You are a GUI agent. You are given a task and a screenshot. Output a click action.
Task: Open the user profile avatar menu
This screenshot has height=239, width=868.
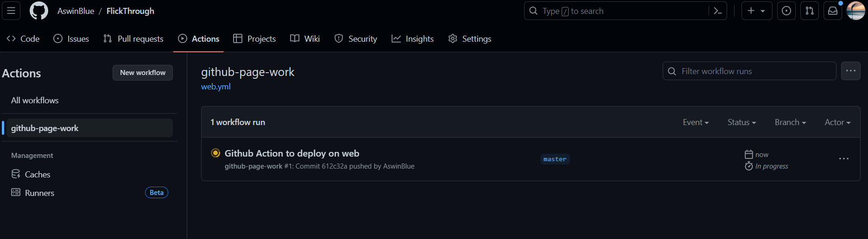pyautogui.click(x=856, y=11)
